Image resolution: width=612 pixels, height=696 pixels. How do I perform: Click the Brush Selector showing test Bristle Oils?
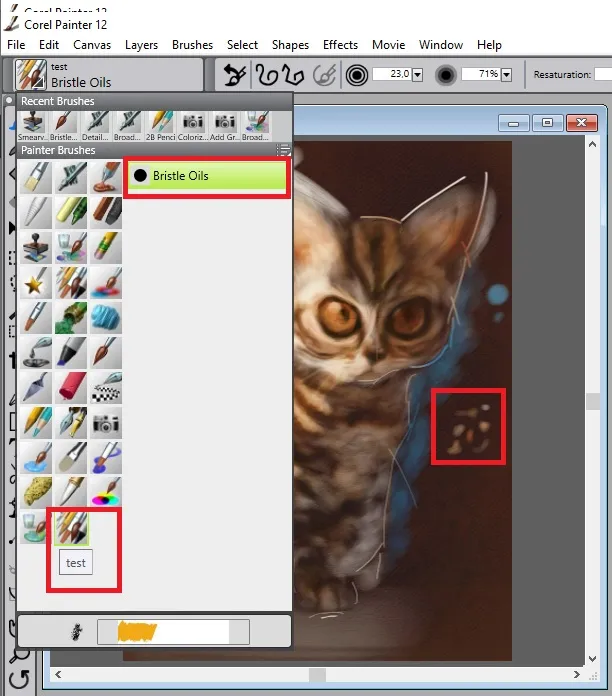(x=109, y=75)
